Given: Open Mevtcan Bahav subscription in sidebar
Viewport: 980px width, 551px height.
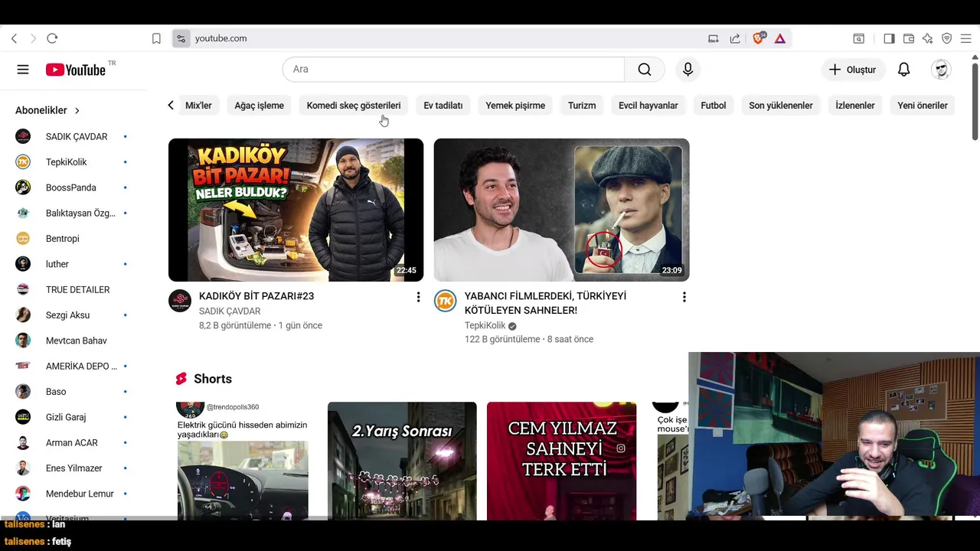Looking at the screenshot, I should [x=73, y=341].
